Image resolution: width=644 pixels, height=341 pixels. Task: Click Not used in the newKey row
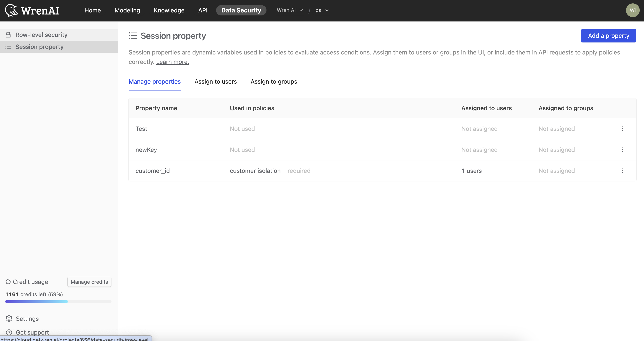click(x=242, y=150)
